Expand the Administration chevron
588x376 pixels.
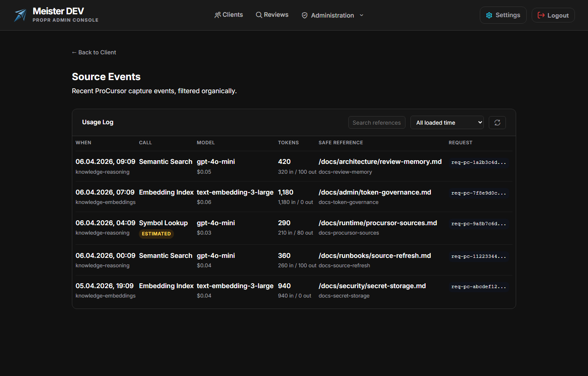coord(361,16)
